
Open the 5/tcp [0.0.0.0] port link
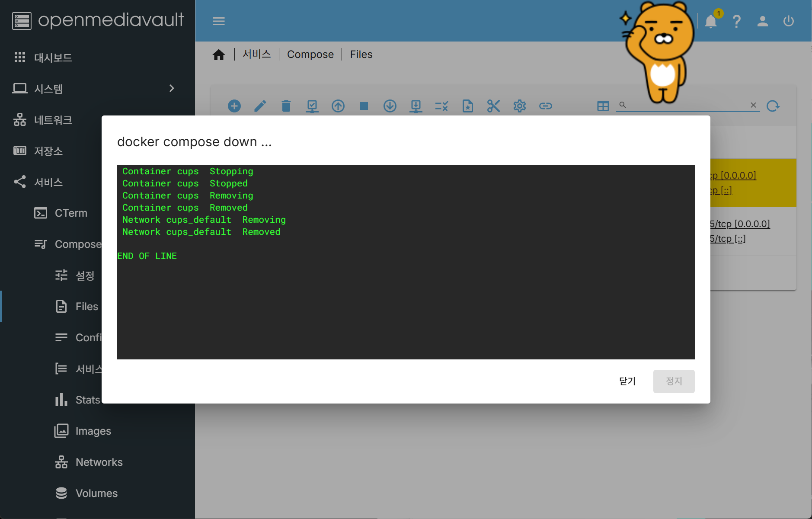coord(740,224)
